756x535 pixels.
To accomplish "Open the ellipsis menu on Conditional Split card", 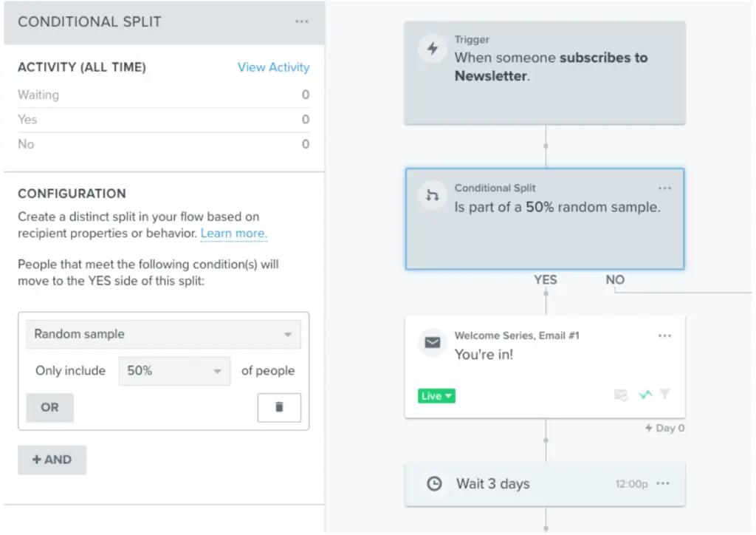I will click(664, 188).
